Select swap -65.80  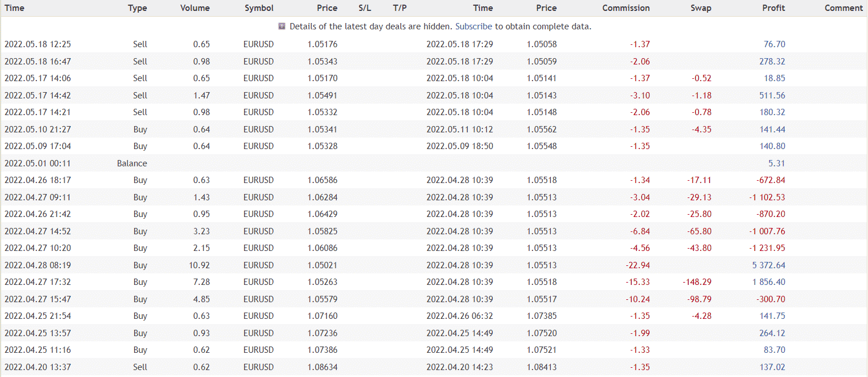[699, 231]
